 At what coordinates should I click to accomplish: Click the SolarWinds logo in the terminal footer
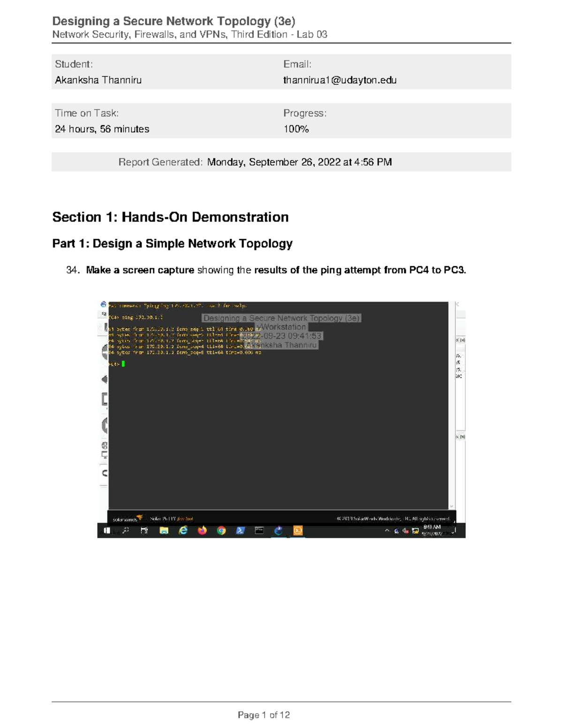point(127,519)
